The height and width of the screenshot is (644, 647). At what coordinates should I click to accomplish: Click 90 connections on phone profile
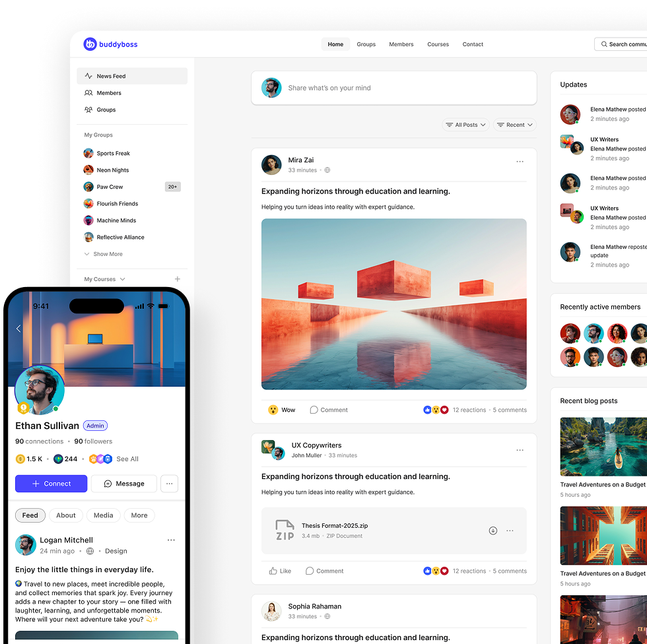[39, 441]
